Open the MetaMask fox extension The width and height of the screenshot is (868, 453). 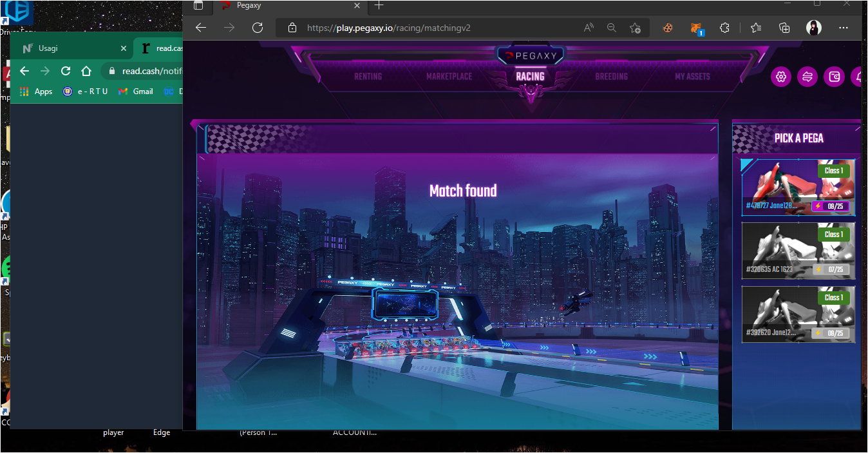pyautogui.click(x=697, y=28)
